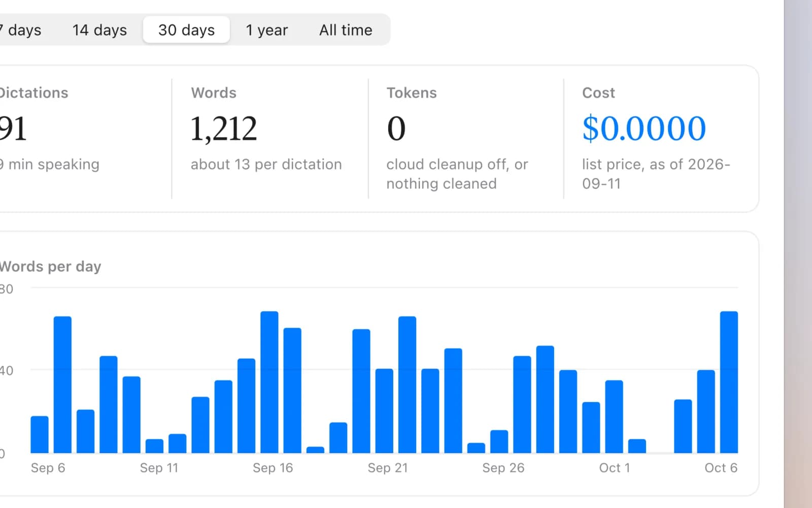Screen dimensions: 812x508
Task: Click the bar above the Sep 6 label
Action: tap(40, 434)
